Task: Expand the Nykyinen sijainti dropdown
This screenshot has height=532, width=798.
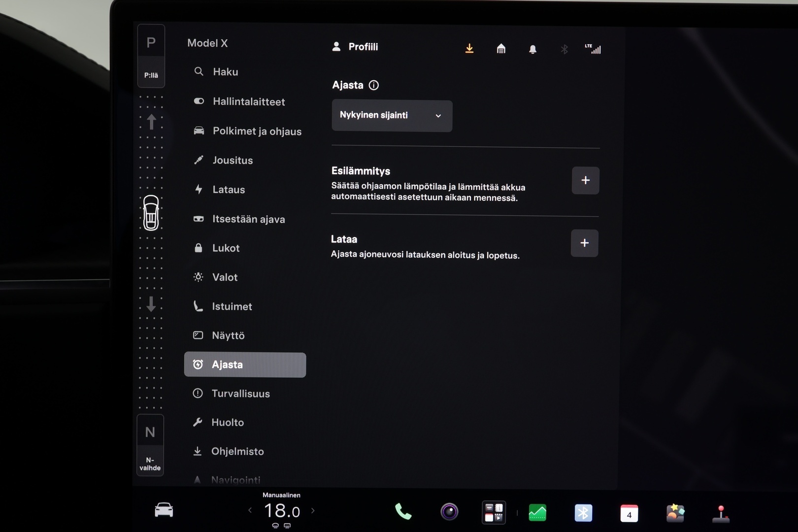Action: 392,116
